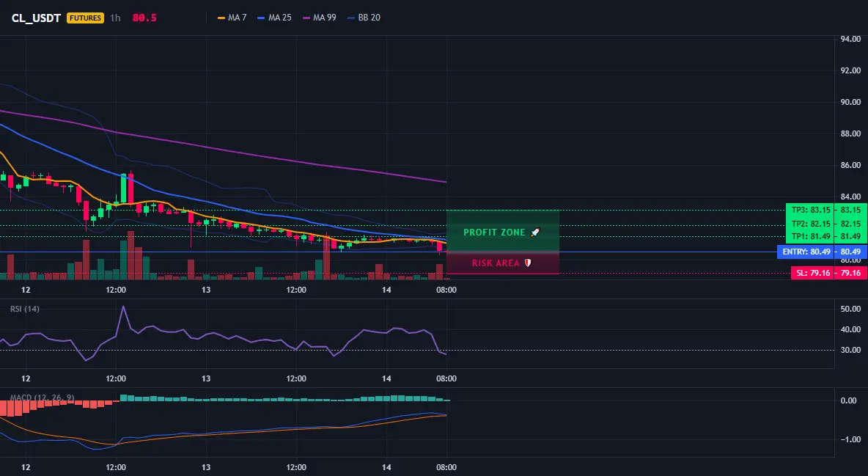Click the PROFIT ZONE green box
This screenshot has width=868, height=476.
503,231
